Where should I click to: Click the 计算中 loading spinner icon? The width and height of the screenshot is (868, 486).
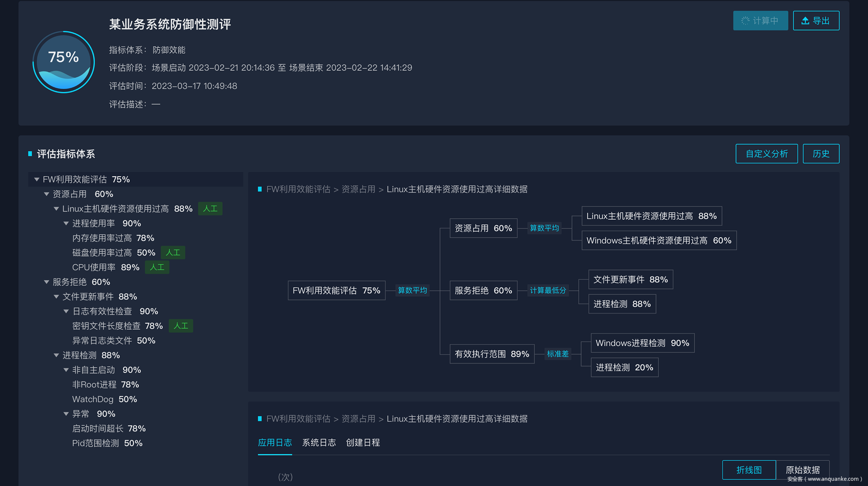pyautogui.click(x=745, y=21)
